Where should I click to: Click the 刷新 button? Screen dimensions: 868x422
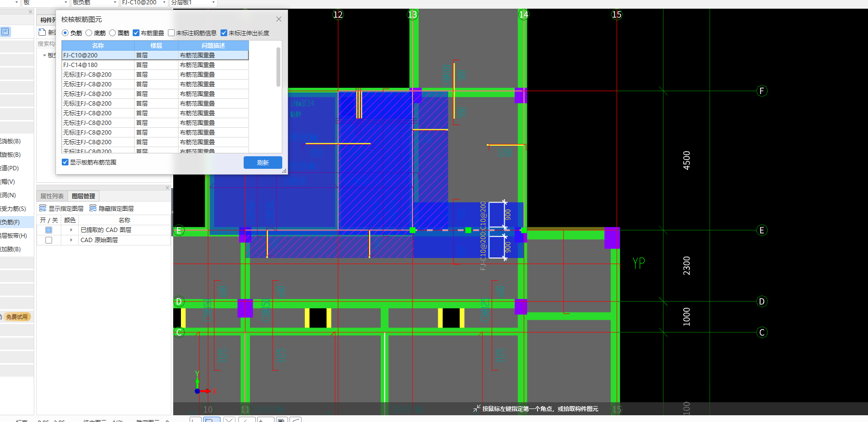[263, 163]
